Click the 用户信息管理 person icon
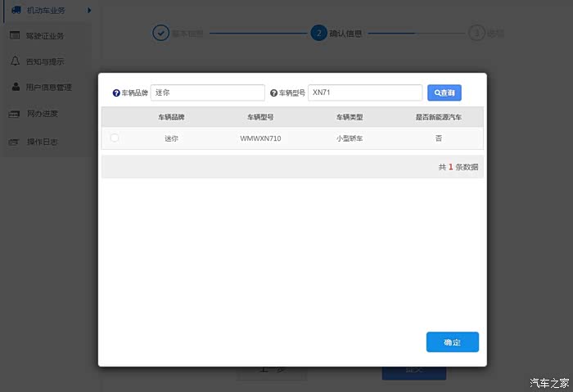Screen dimensions: 573x392 [x=16, y=87]
